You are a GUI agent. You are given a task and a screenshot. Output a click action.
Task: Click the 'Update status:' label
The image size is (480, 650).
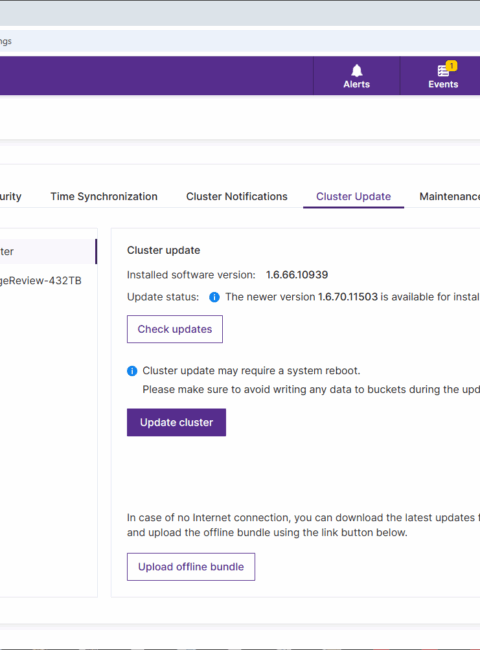(x=163, y=297)
